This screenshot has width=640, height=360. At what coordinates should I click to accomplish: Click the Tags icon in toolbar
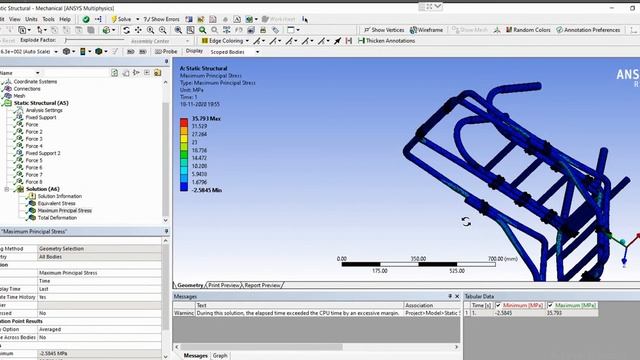[x=276, y=30]
